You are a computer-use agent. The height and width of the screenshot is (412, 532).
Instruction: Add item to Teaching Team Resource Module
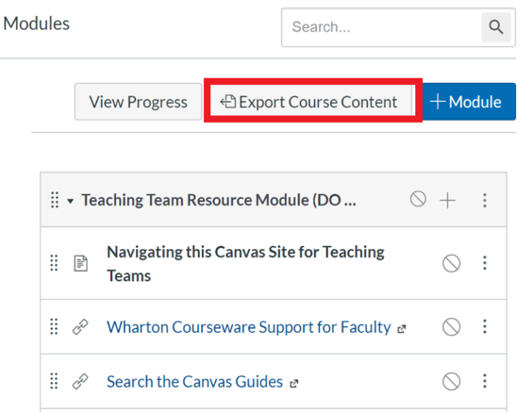(x=447, y=200)
